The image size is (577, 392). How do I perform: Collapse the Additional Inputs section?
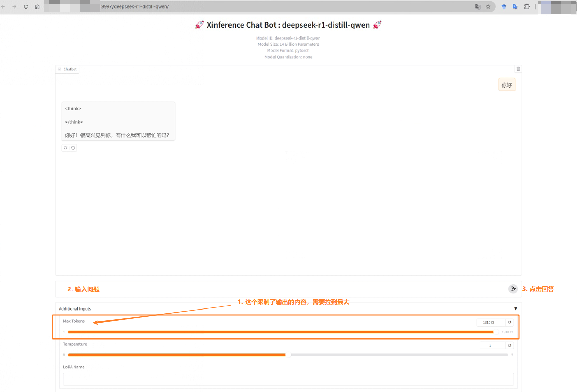515,308
